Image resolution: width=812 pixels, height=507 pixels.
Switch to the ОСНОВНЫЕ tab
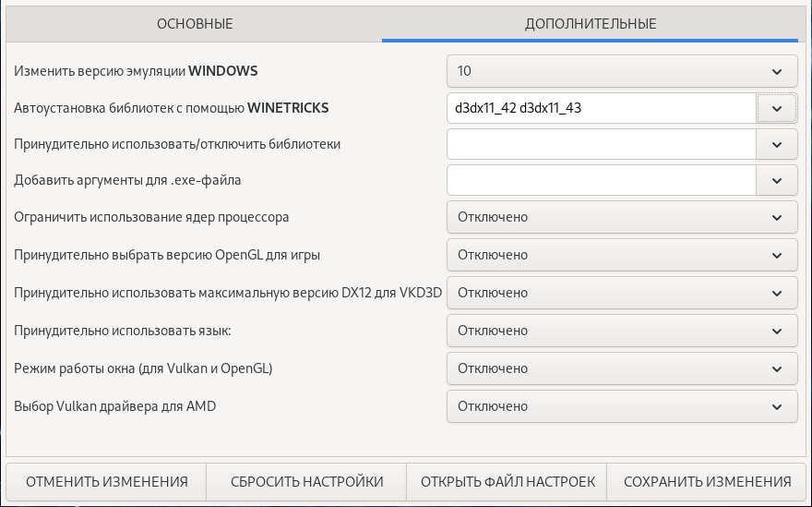195,23
